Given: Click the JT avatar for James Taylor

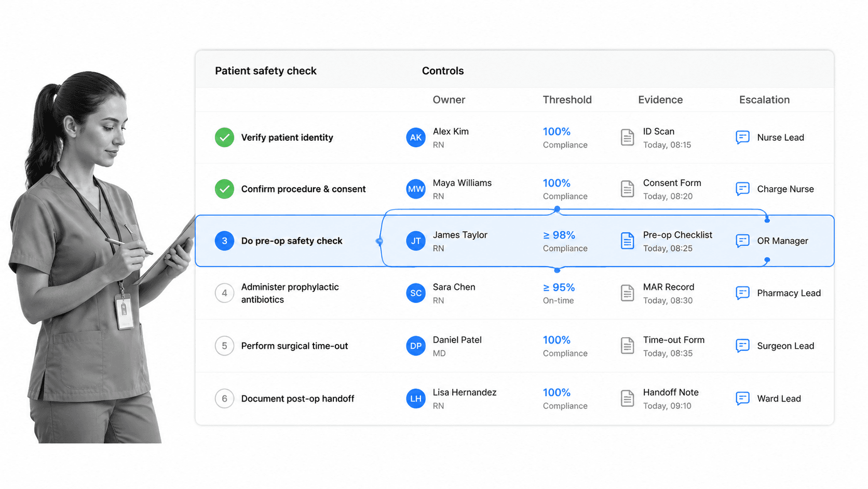Looking at the screenshot, I should [x=416, y=241].
